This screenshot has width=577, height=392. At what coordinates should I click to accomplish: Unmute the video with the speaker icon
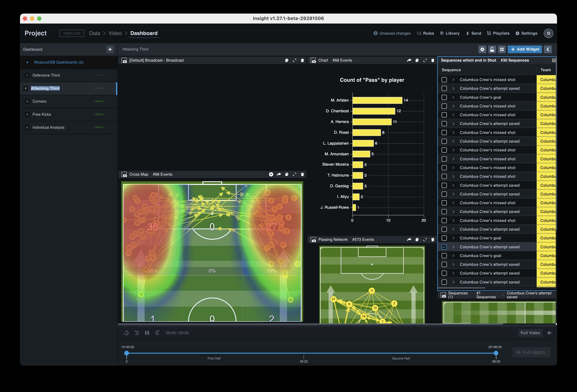click(x=550, y=333)
